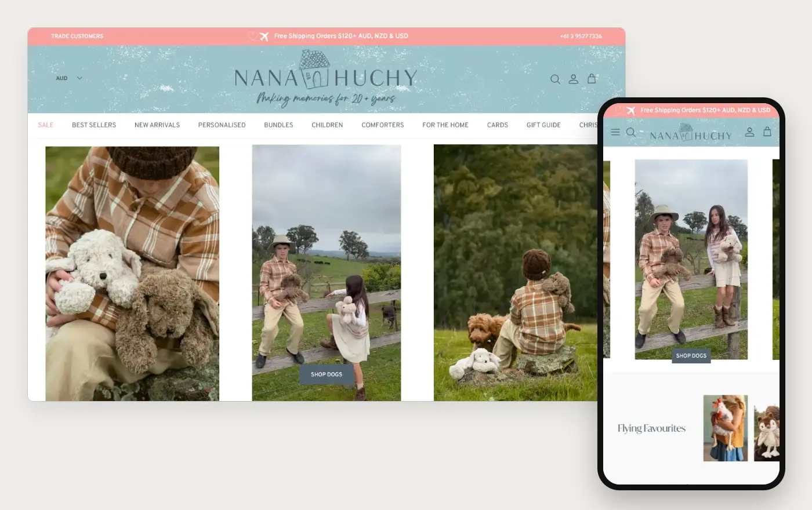The width and height of the screenshot is (812, 510).
Task: Open the SALE menu item
Action: [x=46, y=125]
